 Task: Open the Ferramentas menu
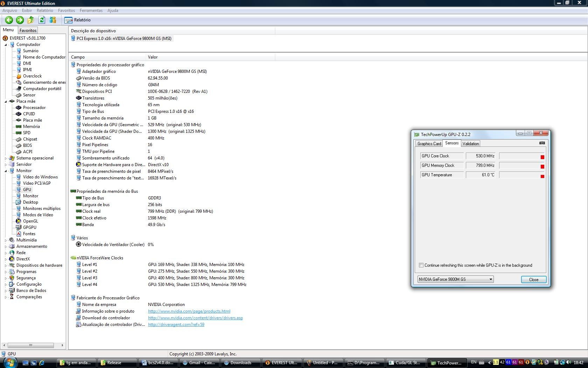click(91, 11)
